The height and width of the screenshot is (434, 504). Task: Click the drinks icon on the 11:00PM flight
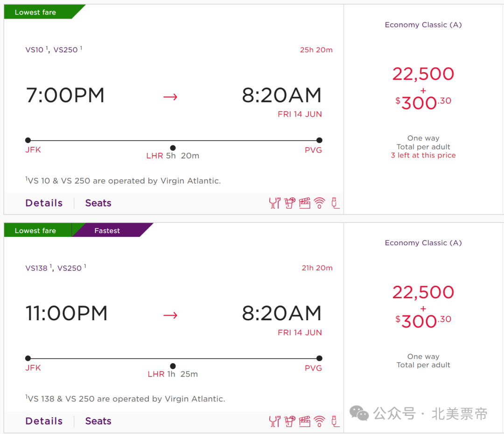click(x=290, y=421)
